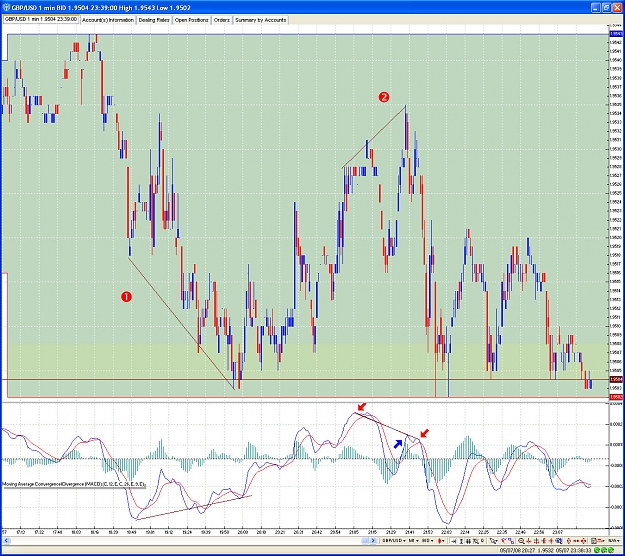625x556 pixels.
Task: Click the red horizontal arrows icon
Action: (576, 541)
